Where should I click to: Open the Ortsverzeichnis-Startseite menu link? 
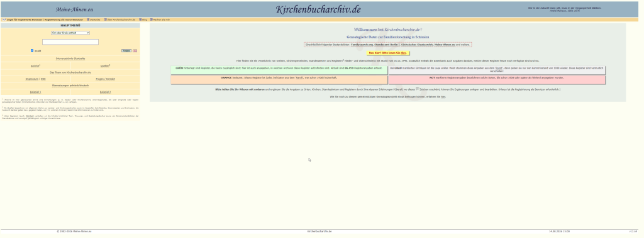[x=70, y=59]
